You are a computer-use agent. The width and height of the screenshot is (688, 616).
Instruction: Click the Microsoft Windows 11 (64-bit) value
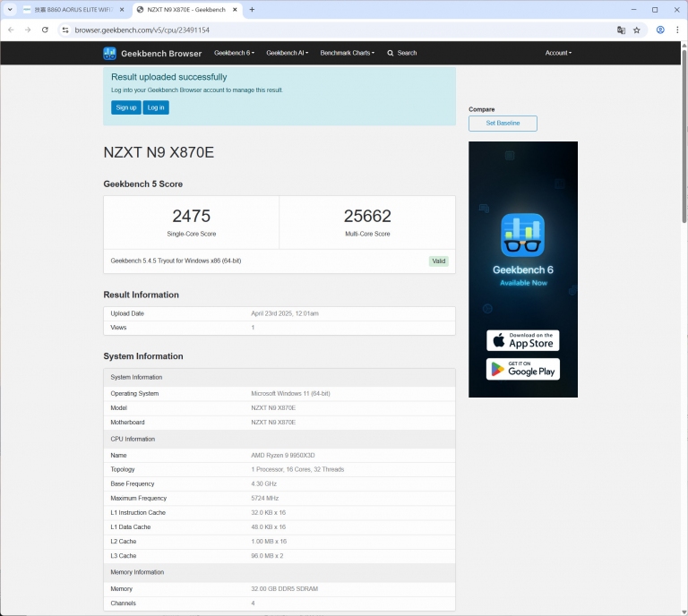point(290,393)
